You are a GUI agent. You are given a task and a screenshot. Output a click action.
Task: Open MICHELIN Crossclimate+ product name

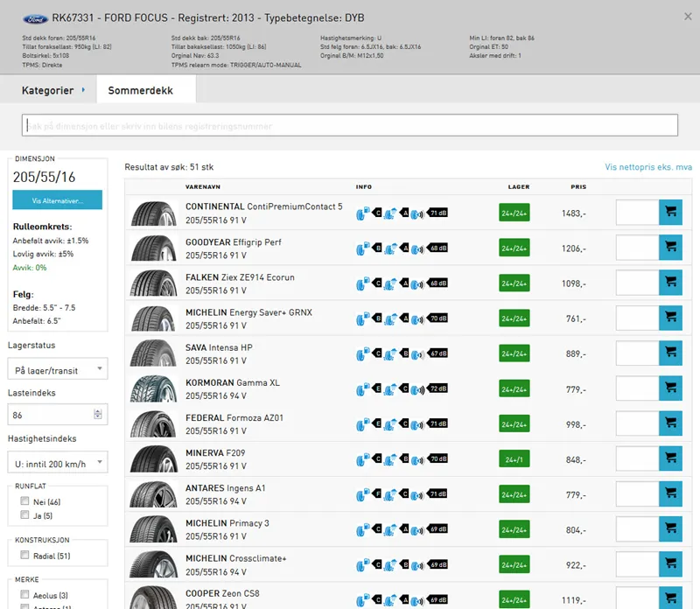(236, 558)
